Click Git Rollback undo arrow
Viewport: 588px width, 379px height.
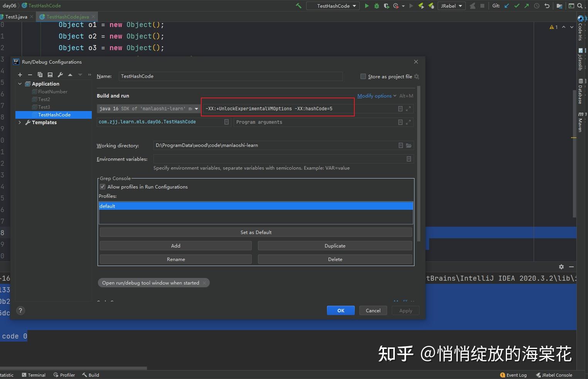pyautogui.click(x=547, y=6)
